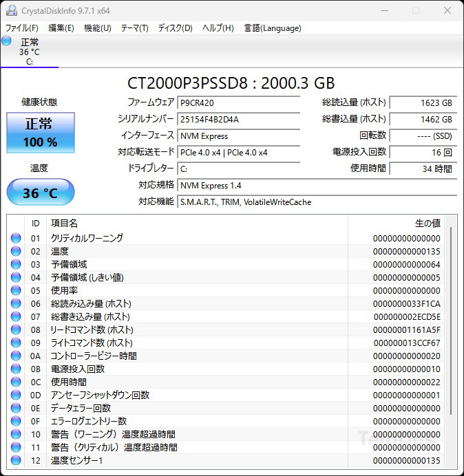The image size is (464, 476).
Task: Open the 編集(E) menu
Action: point(61,28)
